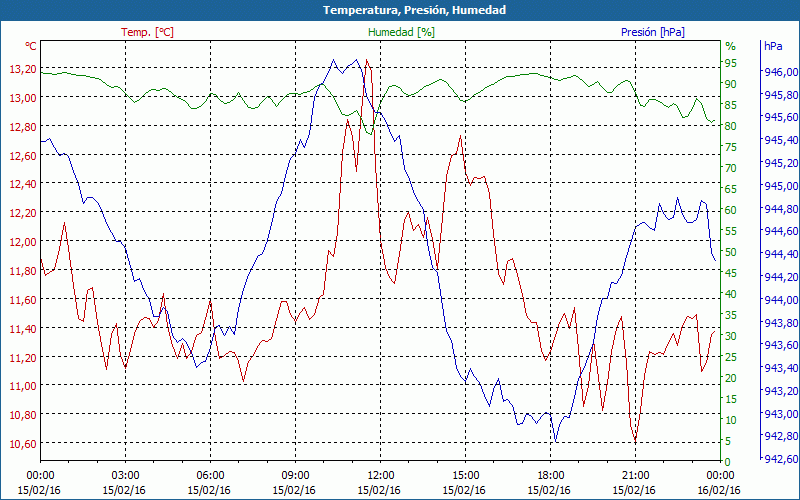
Task: Click the green '%' axis unit label
Action: (x=731, y=46)
